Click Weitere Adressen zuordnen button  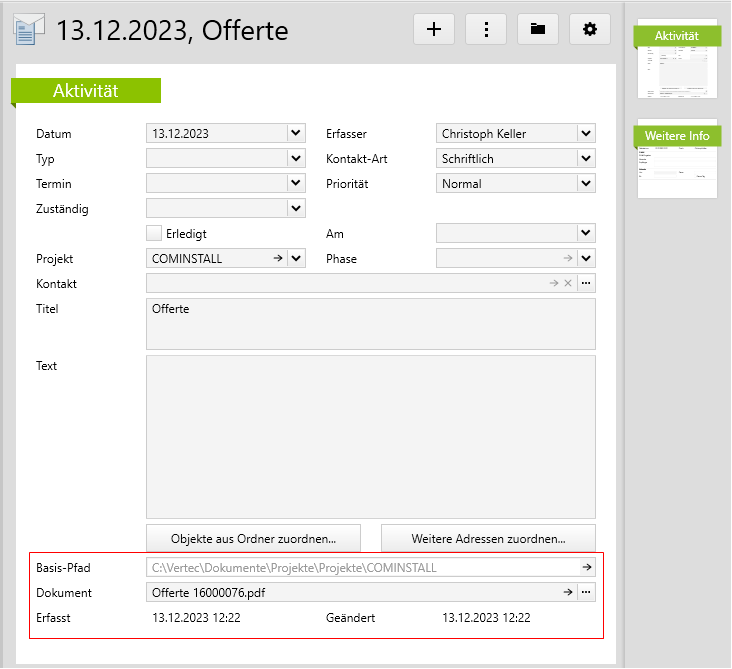pyautogui.click(x=488, y=538)
